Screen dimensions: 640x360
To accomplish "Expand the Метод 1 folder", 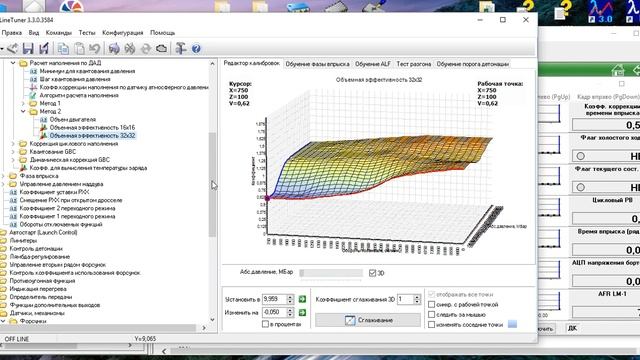I will [x=23, y=104].
